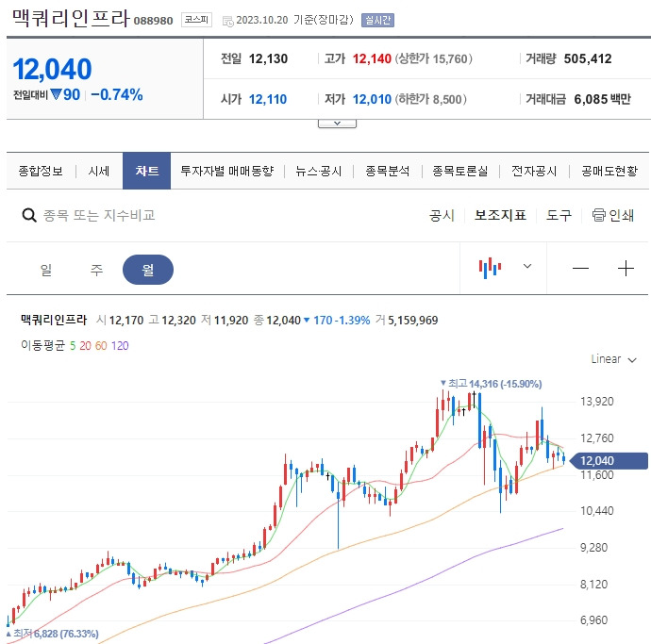Select the 월 monthly period toggle

click(x=148, y=270)
